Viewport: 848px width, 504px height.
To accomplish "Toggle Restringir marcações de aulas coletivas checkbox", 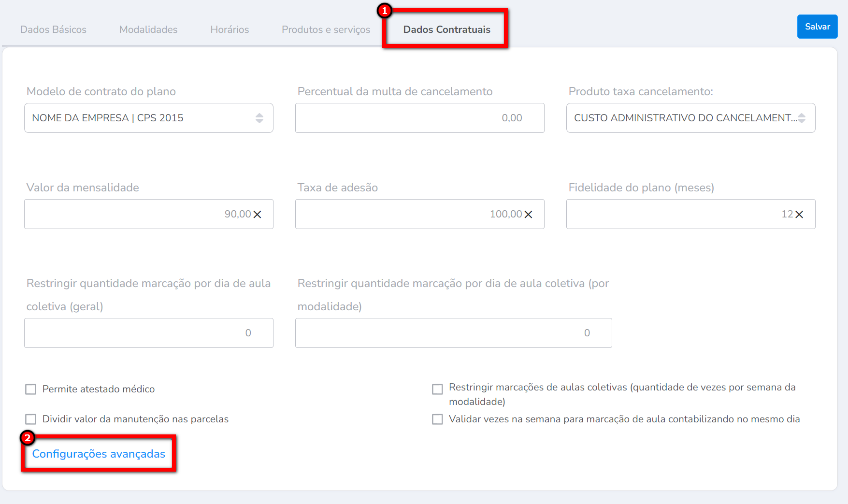I will tap(437, 389).
